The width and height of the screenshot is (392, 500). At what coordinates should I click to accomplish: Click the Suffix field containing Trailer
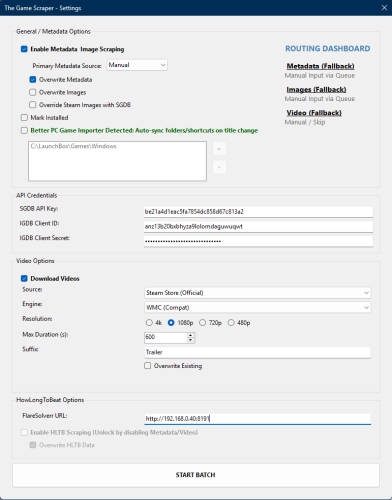tap(257, 352)
